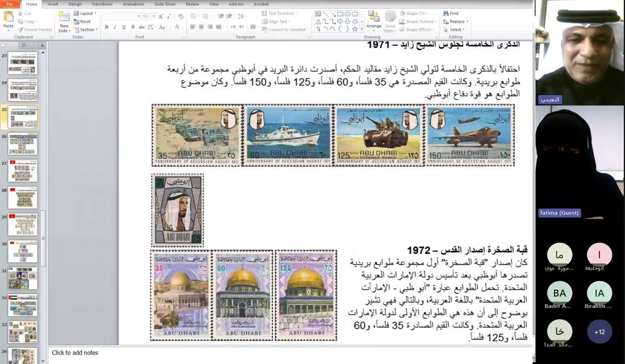Viewport: 625px width, 364px height.
Task: Open the Shape Fill dropdown
Action: click(x=415, y=13)
